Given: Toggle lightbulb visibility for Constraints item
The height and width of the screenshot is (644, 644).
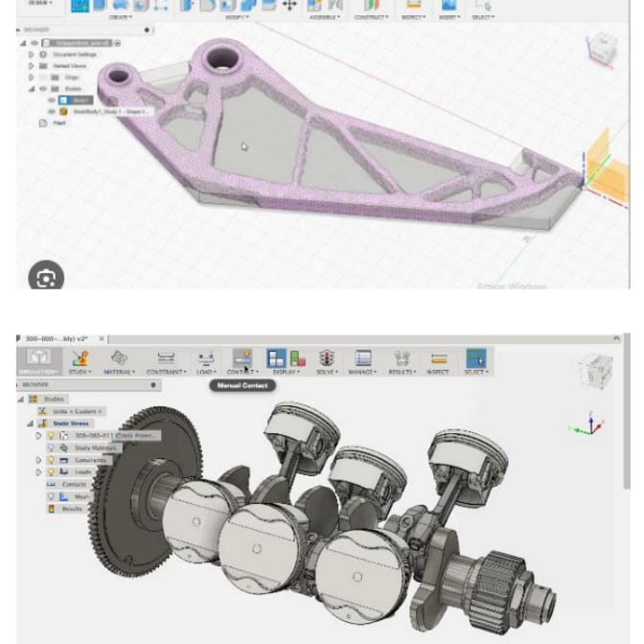Looking at the screenshot, I should [52, 460].
